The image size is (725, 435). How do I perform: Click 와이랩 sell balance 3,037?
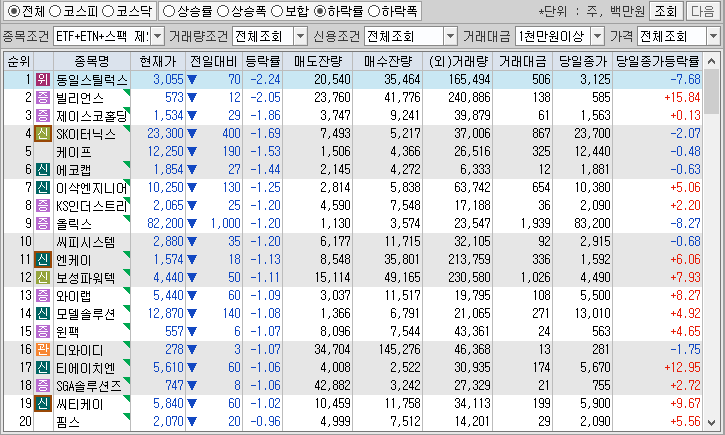(x=335, y=296)
